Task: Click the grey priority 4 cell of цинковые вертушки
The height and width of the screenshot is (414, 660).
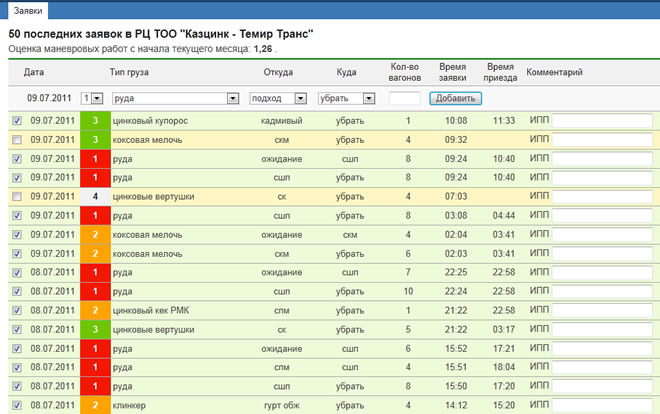Action: tap(95, 196)
